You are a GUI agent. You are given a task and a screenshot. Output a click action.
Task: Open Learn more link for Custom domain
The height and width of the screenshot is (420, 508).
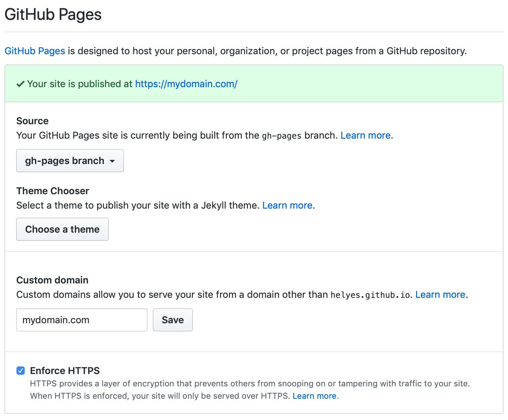(x=440, y=294)
